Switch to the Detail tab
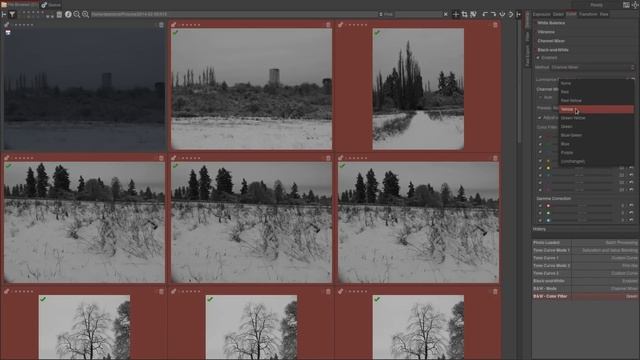Image resolution: width=640 pixels, height=360 pixels. click(558, 14)
